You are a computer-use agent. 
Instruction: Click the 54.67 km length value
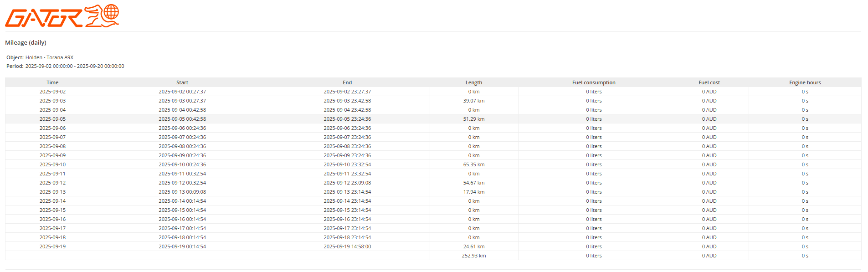click(x=474, y=183)
